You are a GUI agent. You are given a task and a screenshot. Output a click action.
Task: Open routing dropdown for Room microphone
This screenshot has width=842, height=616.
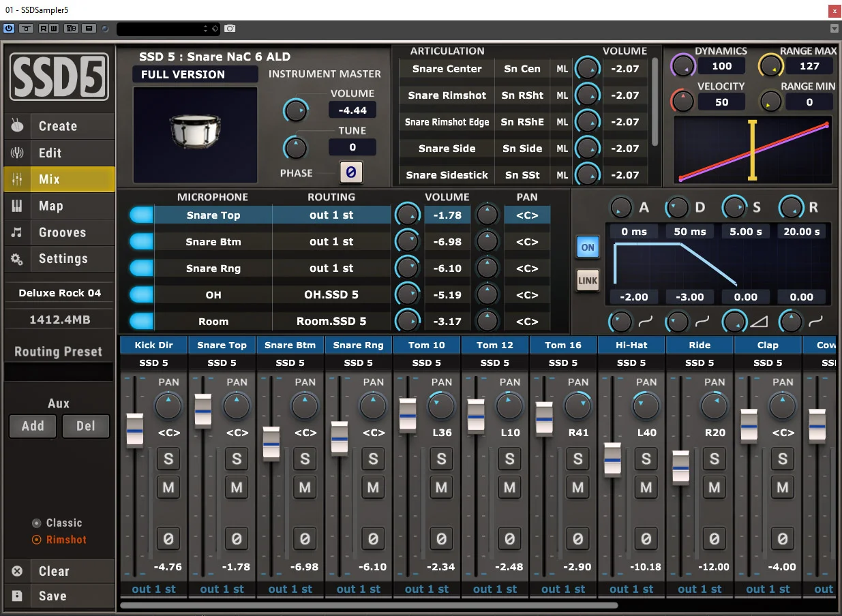pyautogui.click(x=331, y=322)
